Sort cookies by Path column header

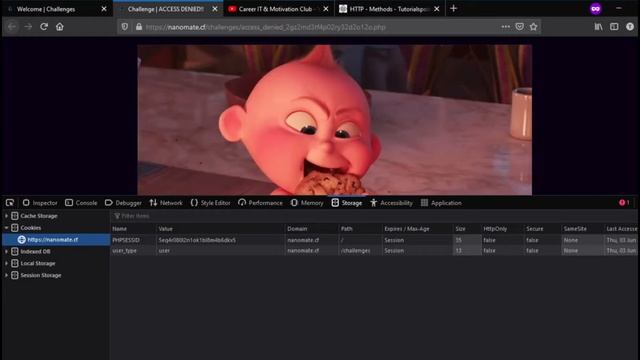click(x=360, y=229)
